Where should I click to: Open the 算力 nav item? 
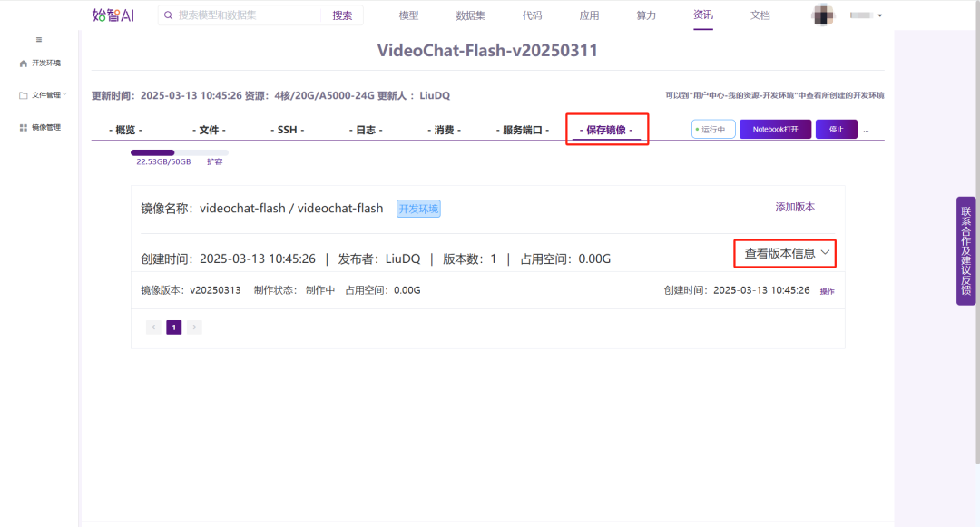tap(646, 15)
